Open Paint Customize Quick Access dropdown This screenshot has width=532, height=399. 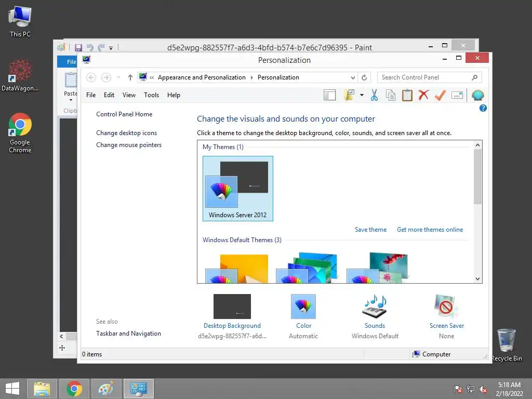[x=111, y=48]
